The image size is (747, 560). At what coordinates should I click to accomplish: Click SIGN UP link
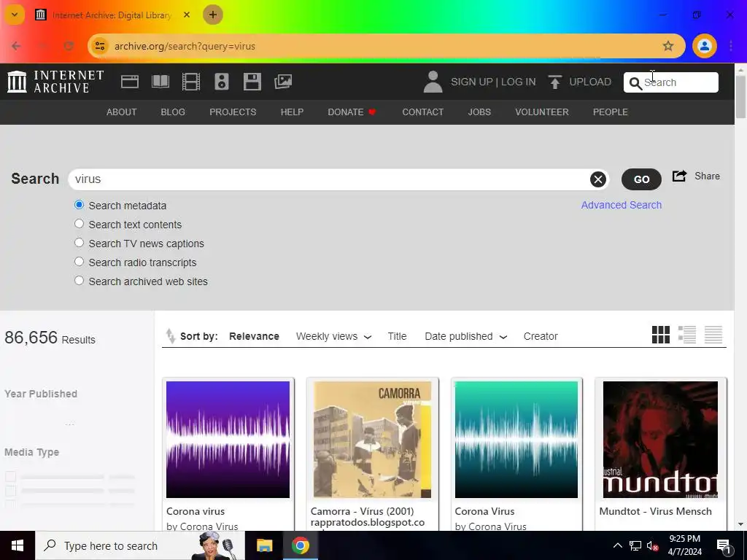[x=472, y=82]
